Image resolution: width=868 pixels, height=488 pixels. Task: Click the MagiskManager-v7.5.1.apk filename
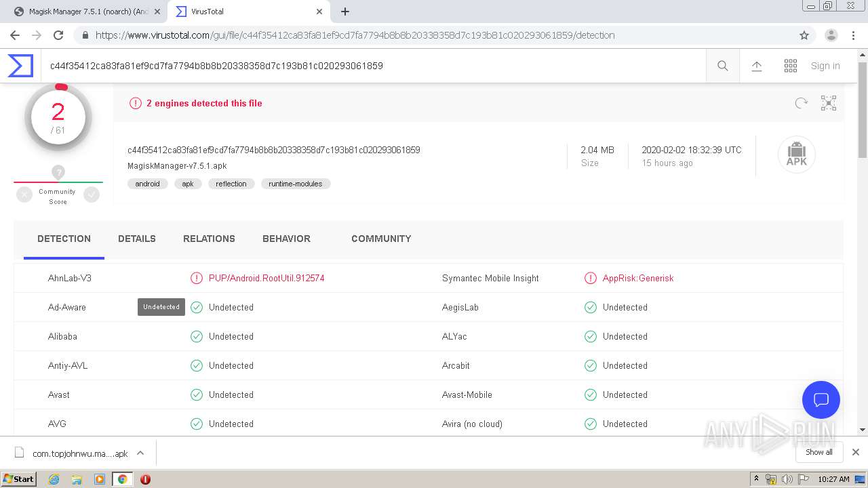pyautogui.click(x=177, y=166)
